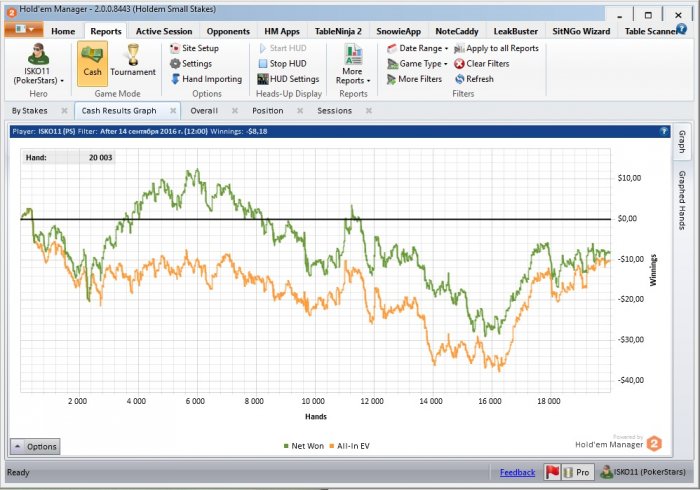Open HUD Settings
700x490 pixels.
pyautogui.click(x=262, y=79)
